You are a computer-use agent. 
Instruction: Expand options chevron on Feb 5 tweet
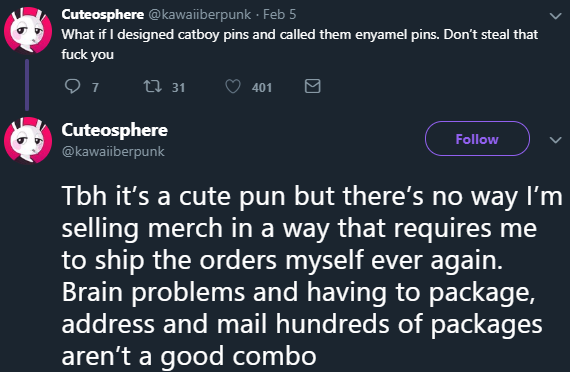[x=555, y=16]
